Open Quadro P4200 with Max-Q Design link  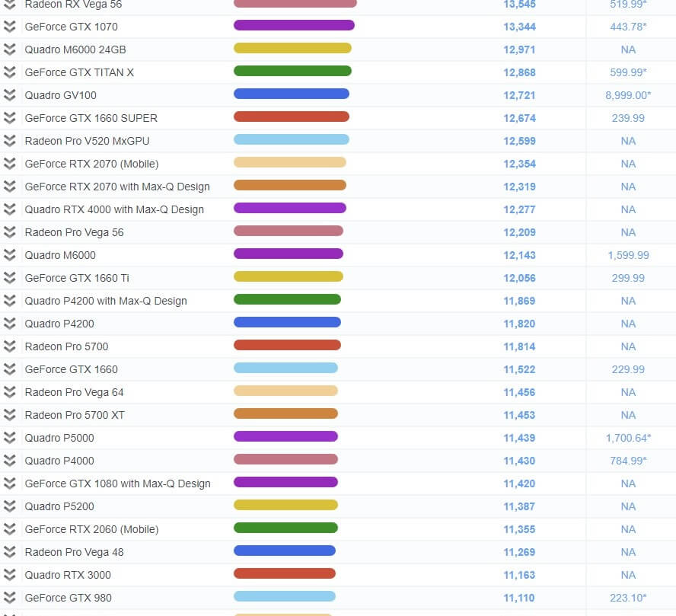(x=106, y=301)
